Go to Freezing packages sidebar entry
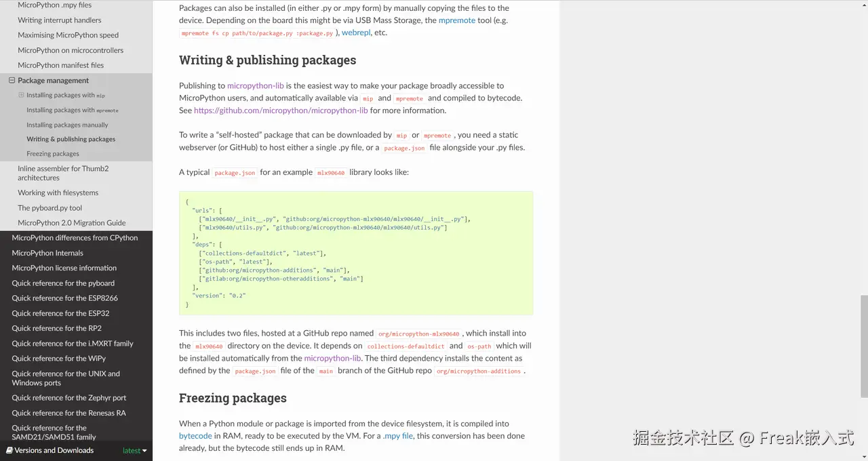 click(x=53, y=154)
